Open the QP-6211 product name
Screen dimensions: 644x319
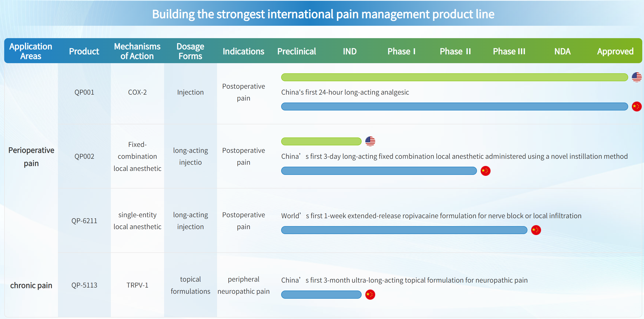(x=84, y=221)
